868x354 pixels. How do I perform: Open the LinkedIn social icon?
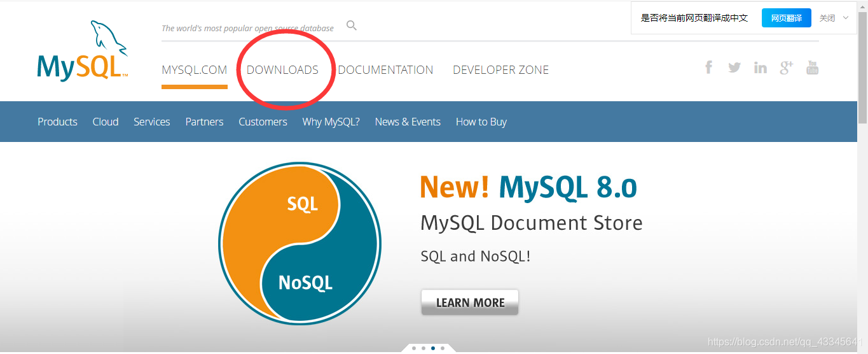tap(761, 67)
